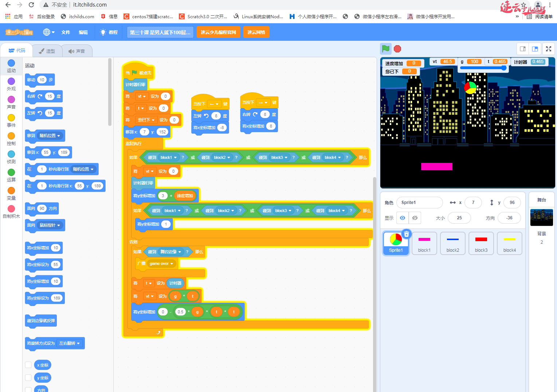Delete Sprite1 using trash icon
The height and width of the screenshot is (392, 557).
click(407, 234)
